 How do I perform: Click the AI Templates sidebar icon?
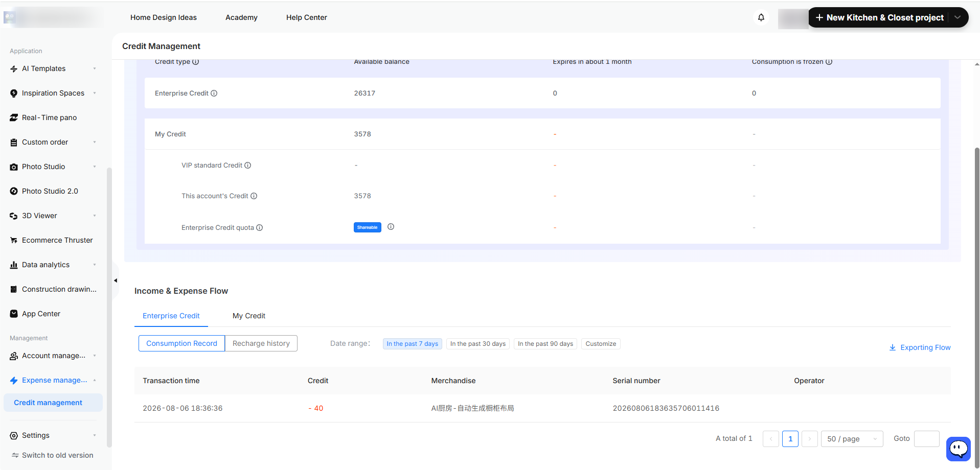[14, 69]
